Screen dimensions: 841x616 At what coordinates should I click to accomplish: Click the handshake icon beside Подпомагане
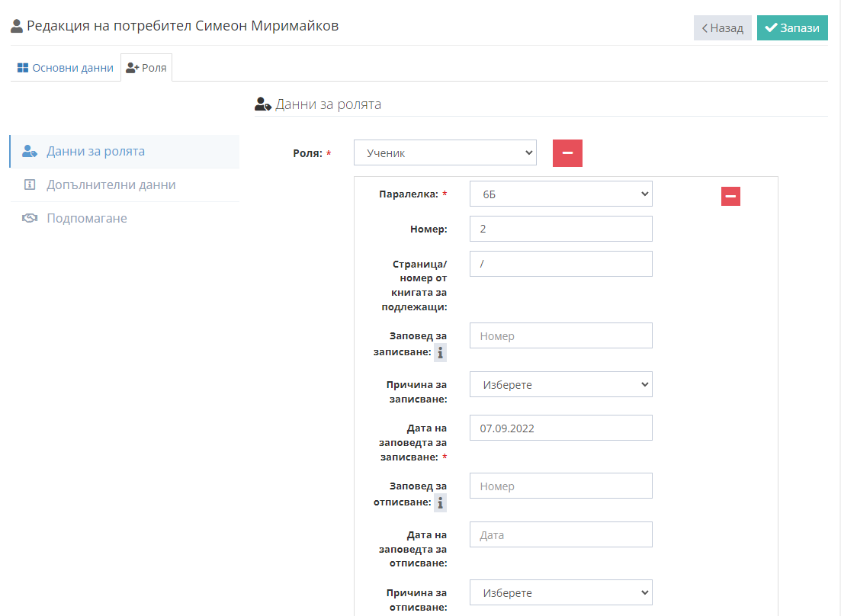pyautogui.click(x=30, y=218)
